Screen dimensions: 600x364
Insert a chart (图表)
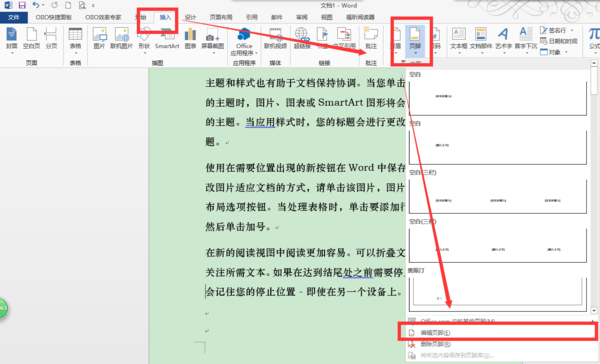190,38
